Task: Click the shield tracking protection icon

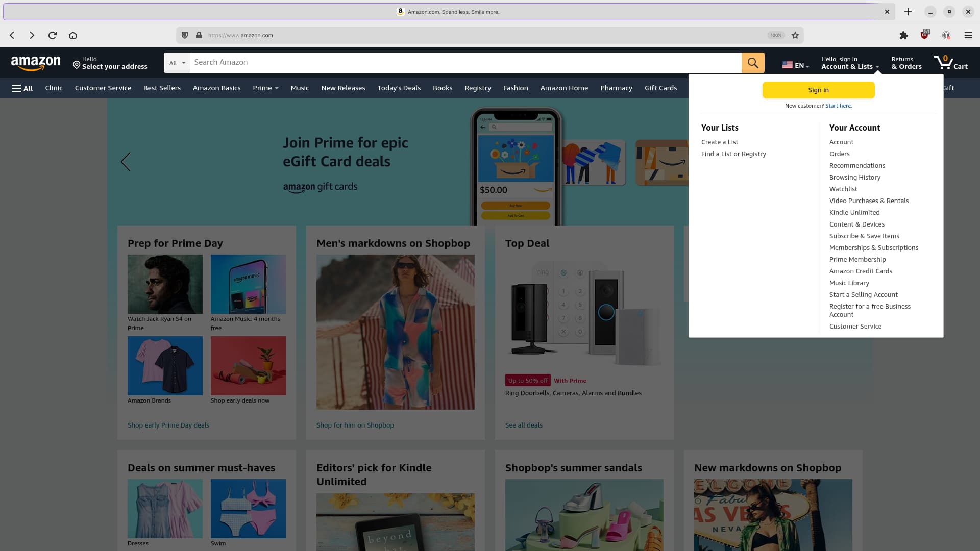Action: [185, 35]
